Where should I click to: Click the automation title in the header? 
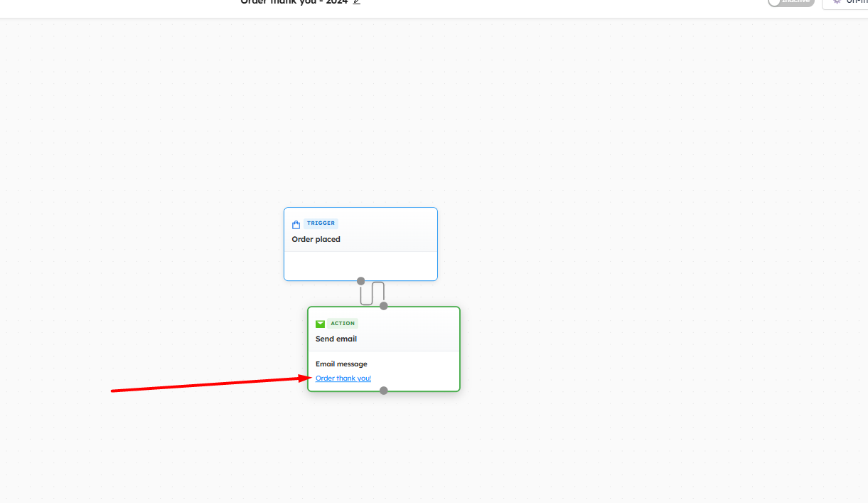pyautogui.click(x=294, y=2)
